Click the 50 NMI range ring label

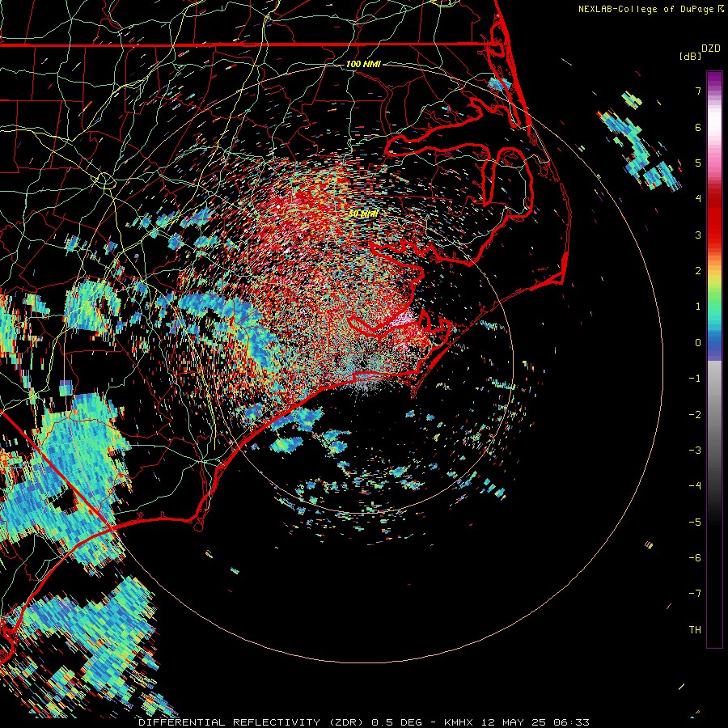pyautogui.click(x=363, y=214)
